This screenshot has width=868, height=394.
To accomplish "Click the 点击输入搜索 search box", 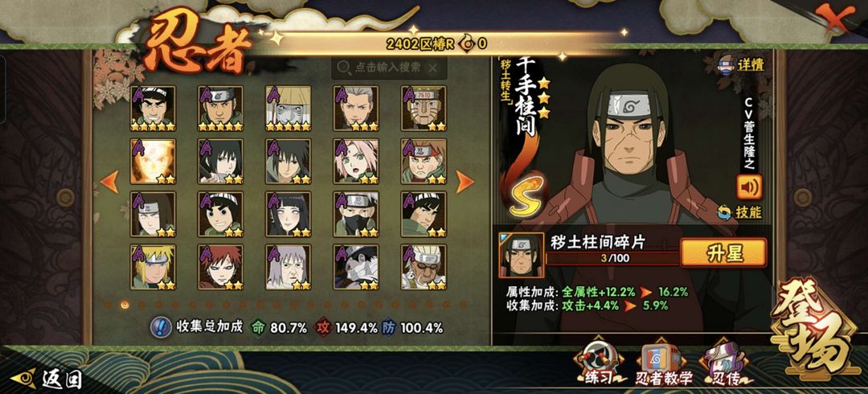I will pyautogui.click(x=388, y=68).
